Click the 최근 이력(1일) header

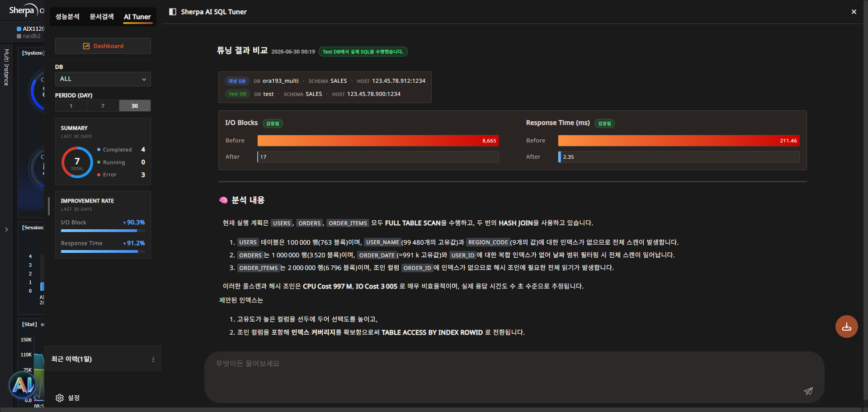point(71,359)
